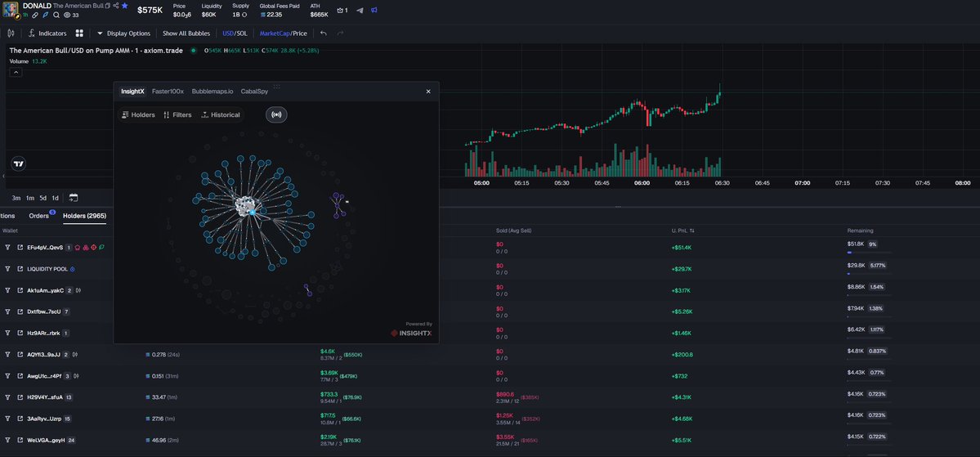
Task: Click LIQUIDITY POOL wallet name
Action: [47, 269]
